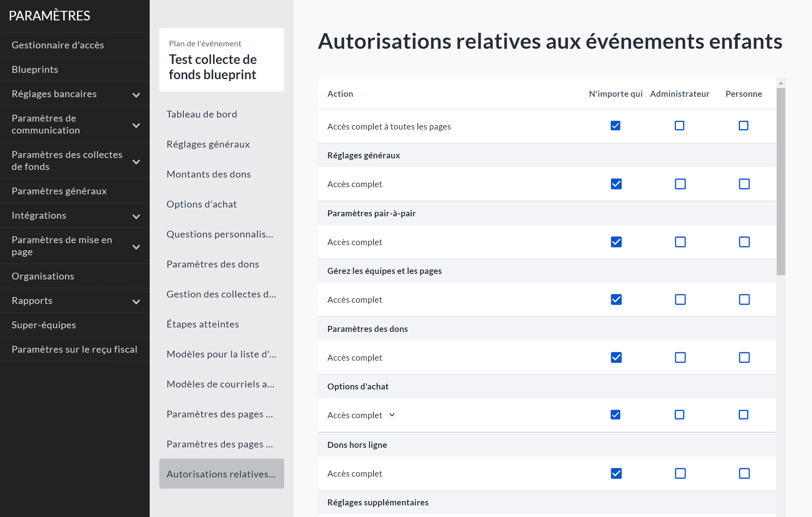Open Tableau de bord page
Viewport: 812px width, 517px height.
pyautogui.click(x=202, y=114)
